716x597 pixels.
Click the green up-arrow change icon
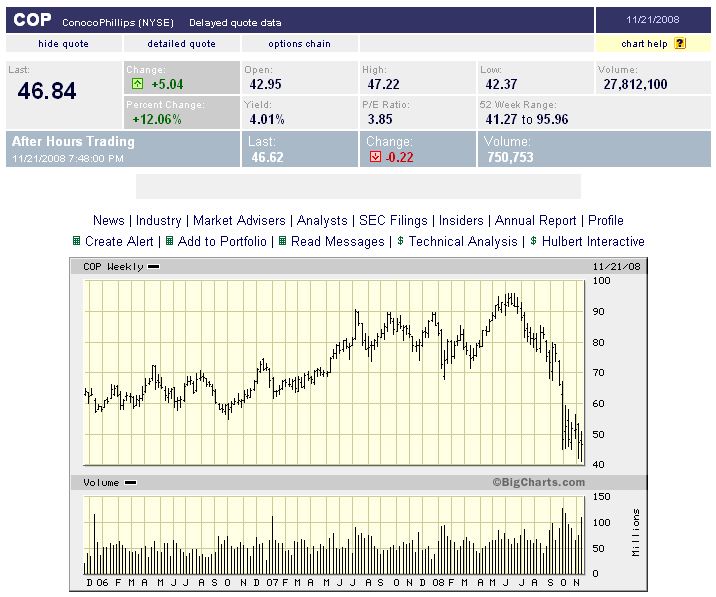[138, 84]
